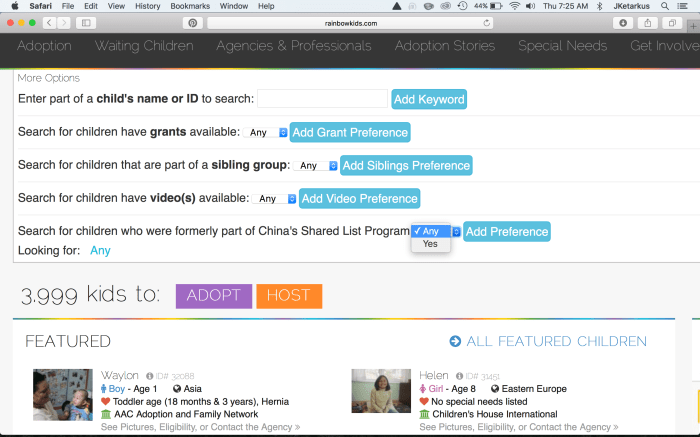Expand the sibling group dropdown

point(316,165)
